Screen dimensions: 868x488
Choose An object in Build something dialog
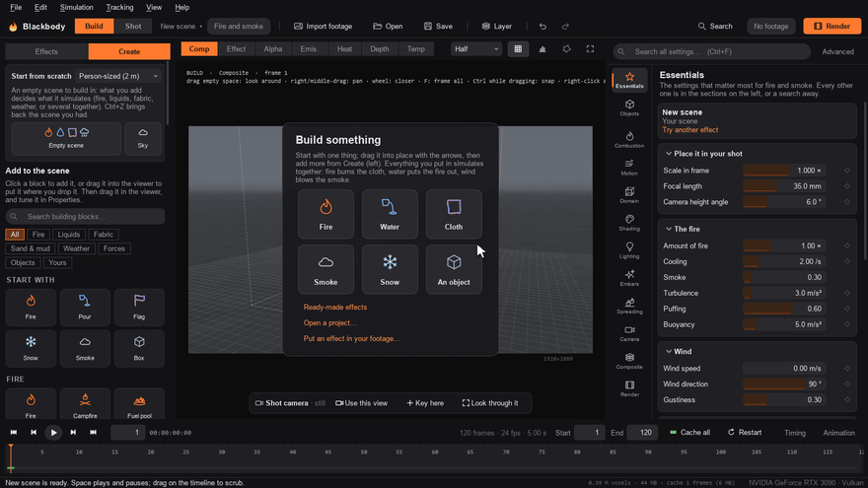point(454,269)
